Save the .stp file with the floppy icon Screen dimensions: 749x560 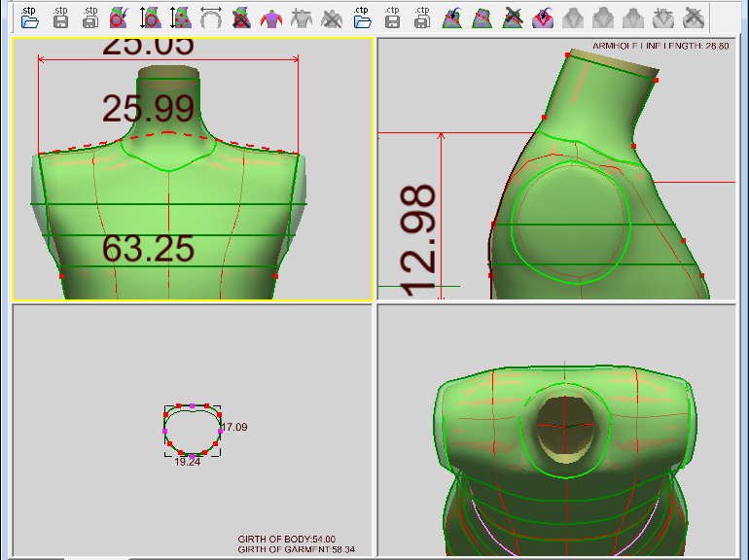[60, 17]
